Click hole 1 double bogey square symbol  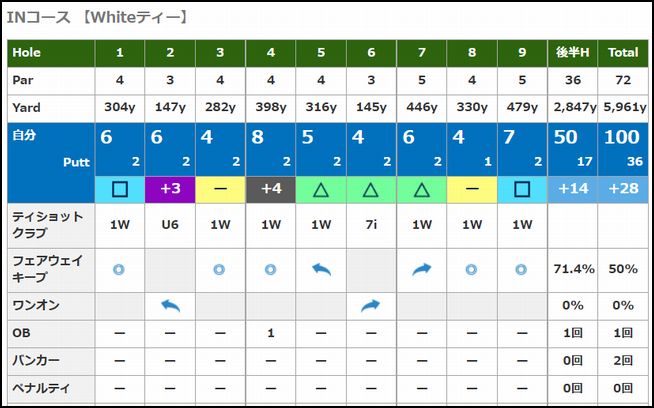[x=120, y=187]
